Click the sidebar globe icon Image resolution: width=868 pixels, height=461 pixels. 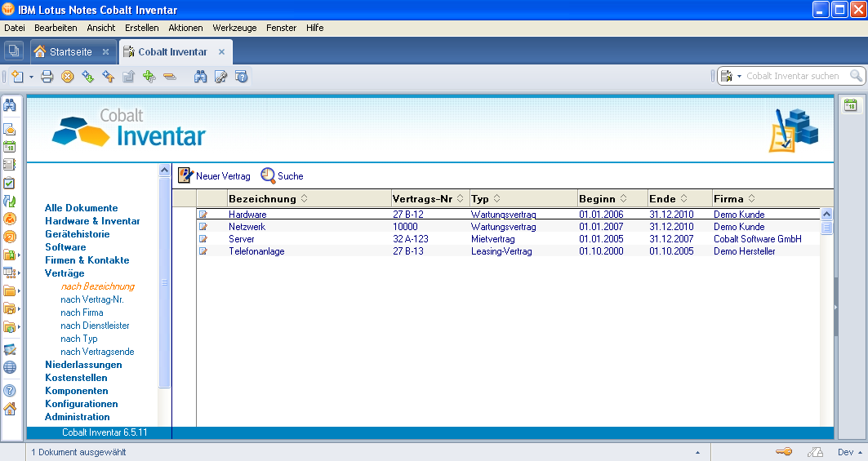10,367
